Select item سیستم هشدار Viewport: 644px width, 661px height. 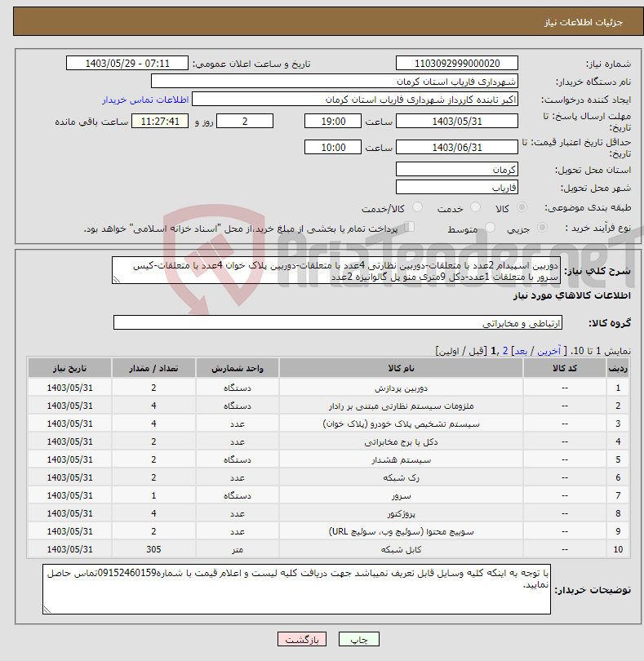(x=401, y=460)
